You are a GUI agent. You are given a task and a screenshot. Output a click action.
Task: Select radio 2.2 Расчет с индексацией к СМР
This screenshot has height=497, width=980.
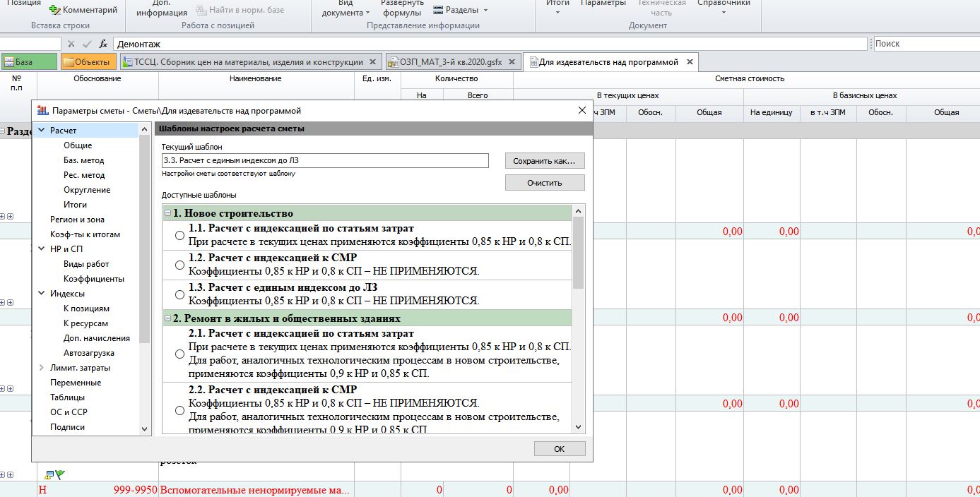[x=179, y=410]
